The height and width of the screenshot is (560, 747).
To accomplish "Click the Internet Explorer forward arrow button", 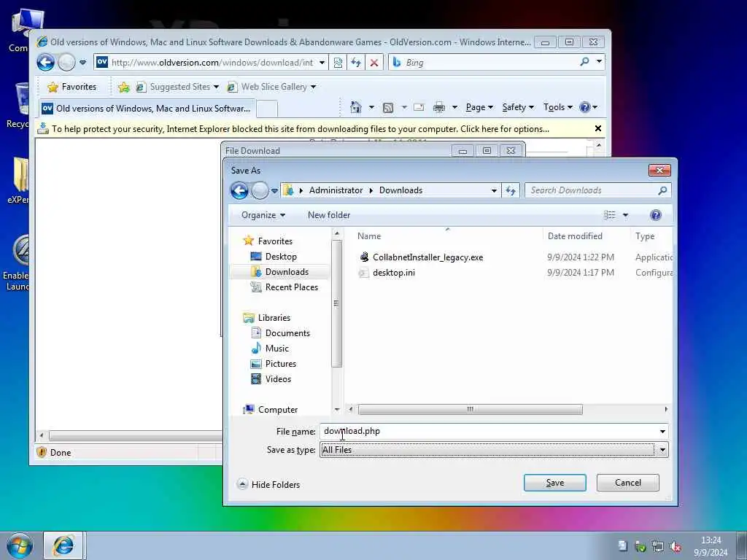I will tap(66, 63).
